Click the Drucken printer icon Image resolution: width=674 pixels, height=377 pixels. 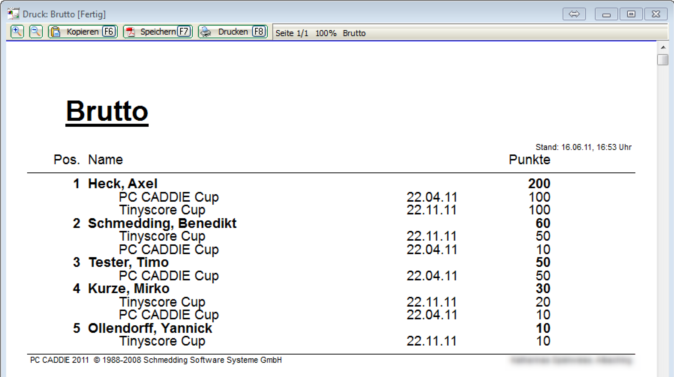[206, 32]
